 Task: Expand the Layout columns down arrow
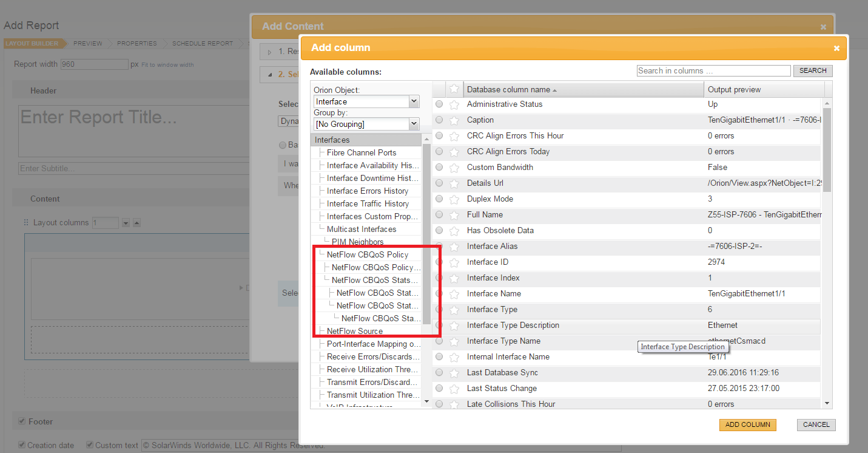tap(126, 223)
